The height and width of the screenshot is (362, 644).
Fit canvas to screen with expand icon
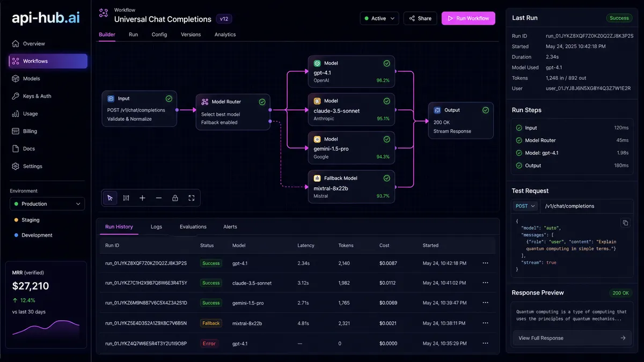(192, 198)
